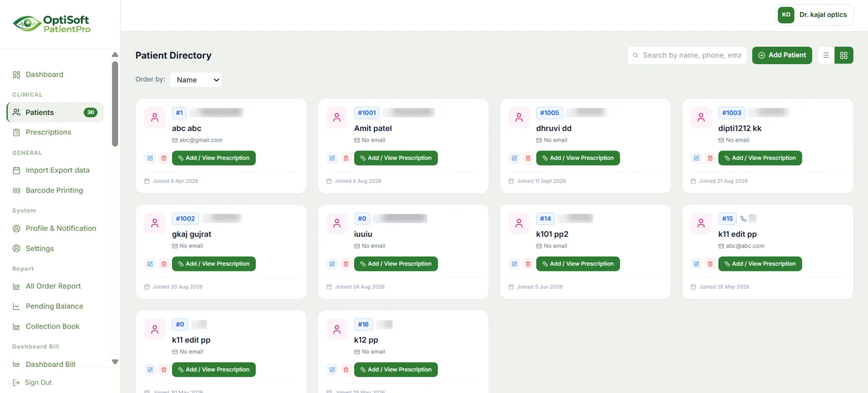Add / View Prescription for k101 pp2
The height and width of the screenshot is (393, 868).
pyautogui.click(x=578, y=264)
